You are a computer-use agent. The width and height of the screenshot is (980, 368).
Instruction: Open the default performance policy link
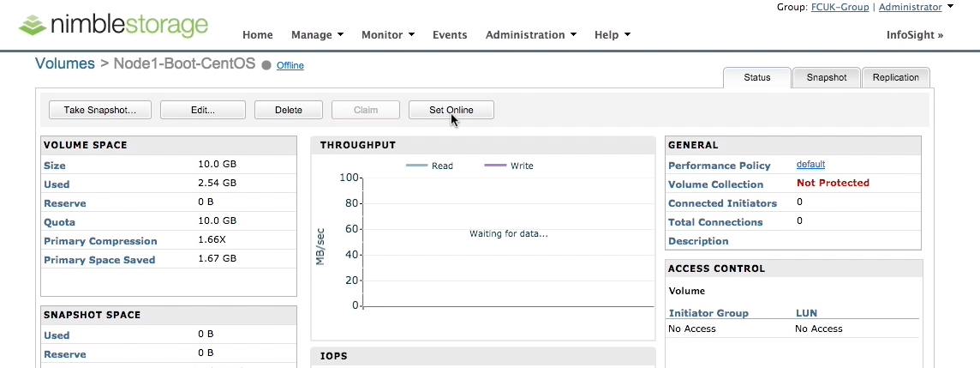click(810, 164)
